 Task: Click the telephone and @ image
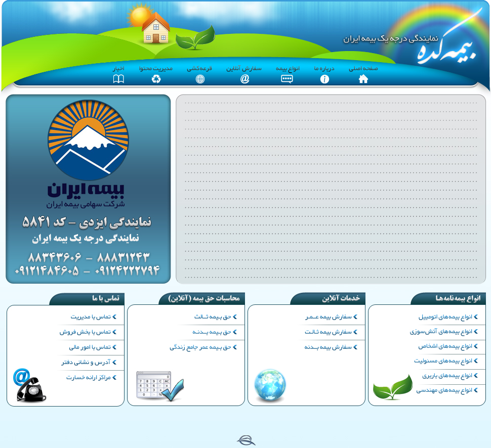[x=29, y=385]
